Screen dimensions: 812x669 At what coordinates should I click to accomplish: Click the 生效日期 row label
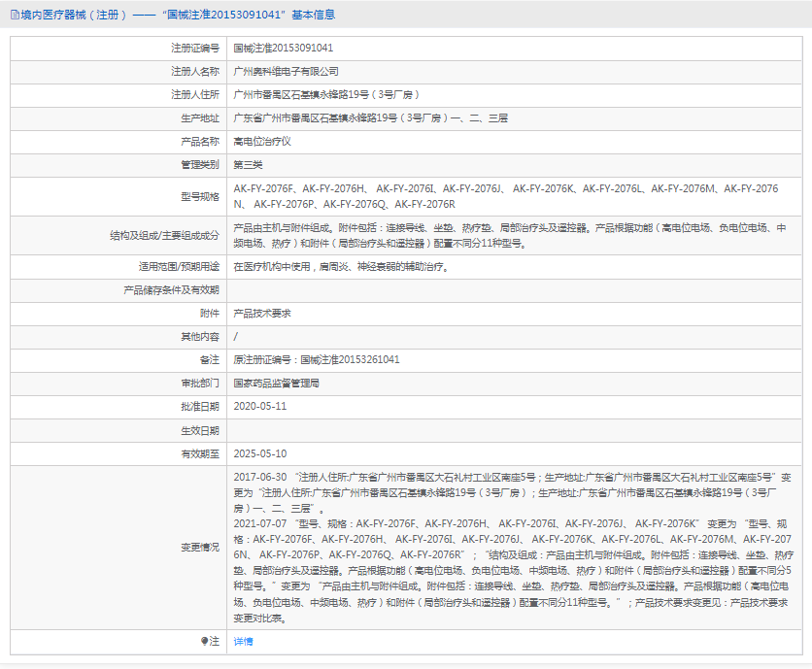[x=200, y=430]
